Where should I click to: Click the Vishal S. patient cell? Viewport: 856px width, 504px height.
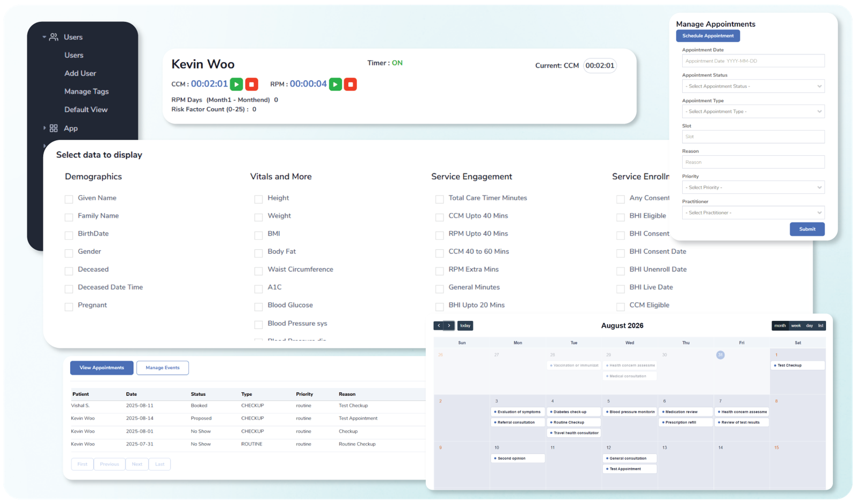pyautogui.click(x=80, y=406)
